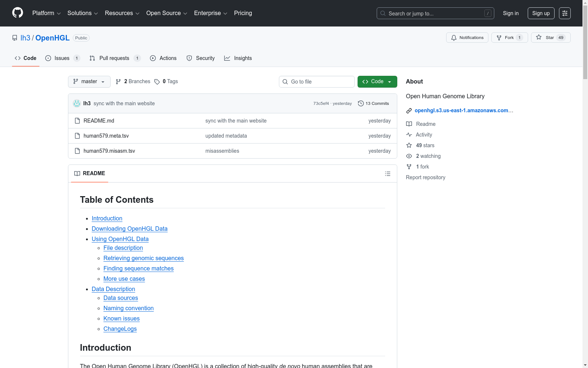Image resolution: width=588 pixels, height=368 pixels.
Task: Click the GitHub octocat logo
Action: coord(18,13)
